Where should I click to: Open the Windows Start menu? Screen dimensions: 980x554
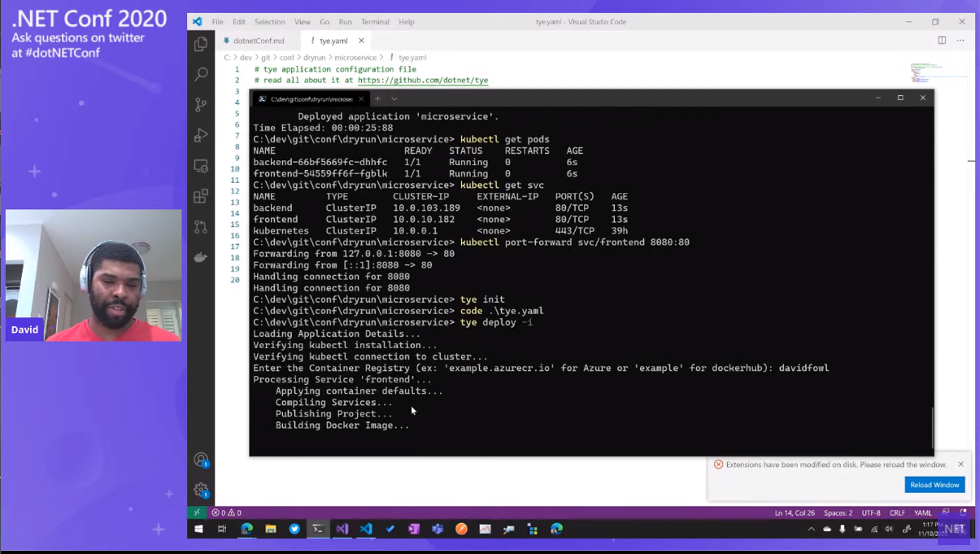(x=198, y=529)
